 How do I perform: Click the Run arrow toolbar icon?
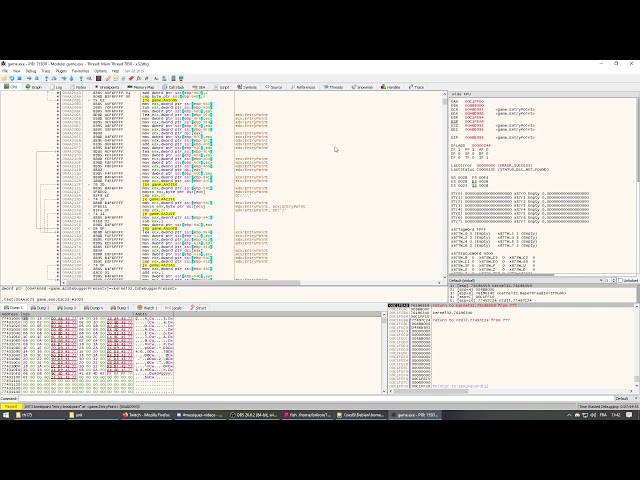[x=29, y=78]
